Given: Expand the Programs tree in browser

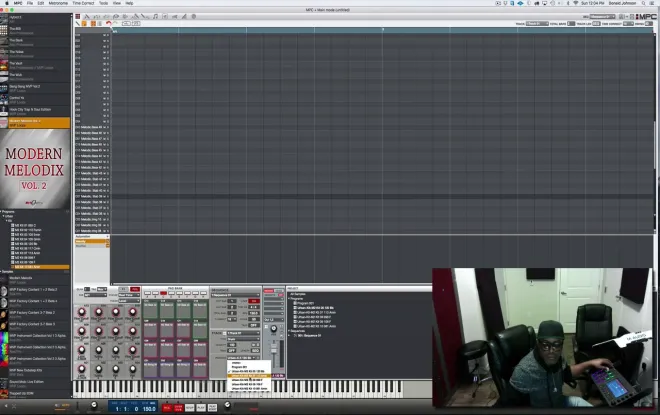Looking at the screenshot, I should 1,212.
